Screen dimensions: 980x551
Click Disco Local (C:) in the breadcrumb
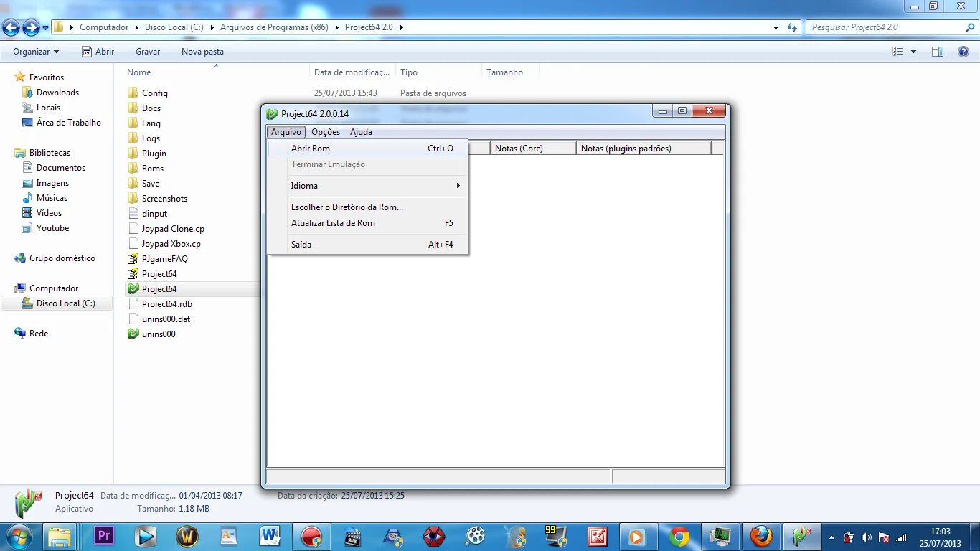pyautogui.click(x=174, y=27)
